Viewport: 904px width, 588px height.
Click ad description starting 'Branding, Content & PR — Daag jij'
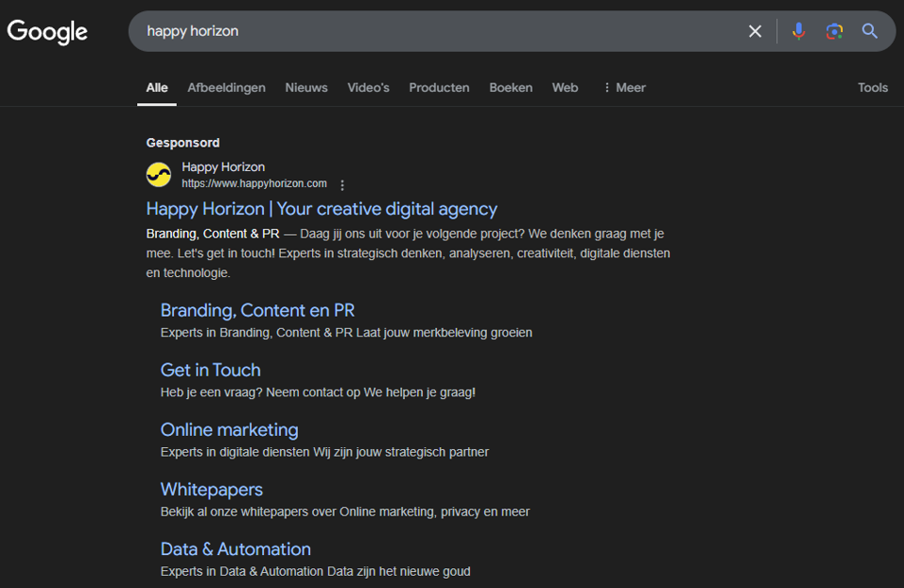click(x=408, y=253)
